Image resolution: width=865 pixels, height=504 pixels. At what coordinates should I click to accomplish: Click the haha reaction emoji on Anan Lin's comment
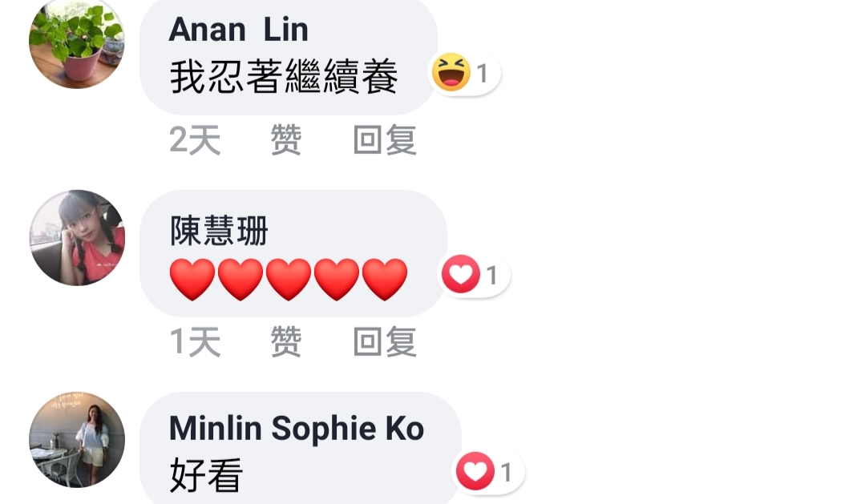pos(451,72)
